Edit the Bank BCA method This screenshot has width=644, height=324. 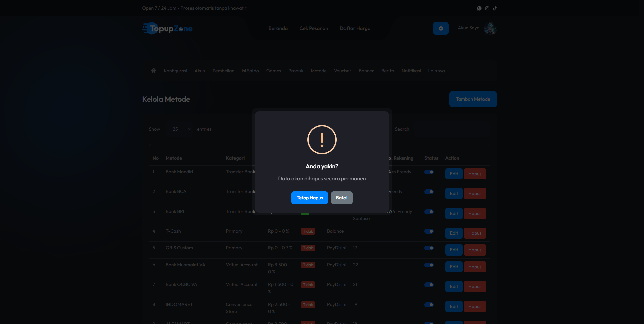(454, 193)
